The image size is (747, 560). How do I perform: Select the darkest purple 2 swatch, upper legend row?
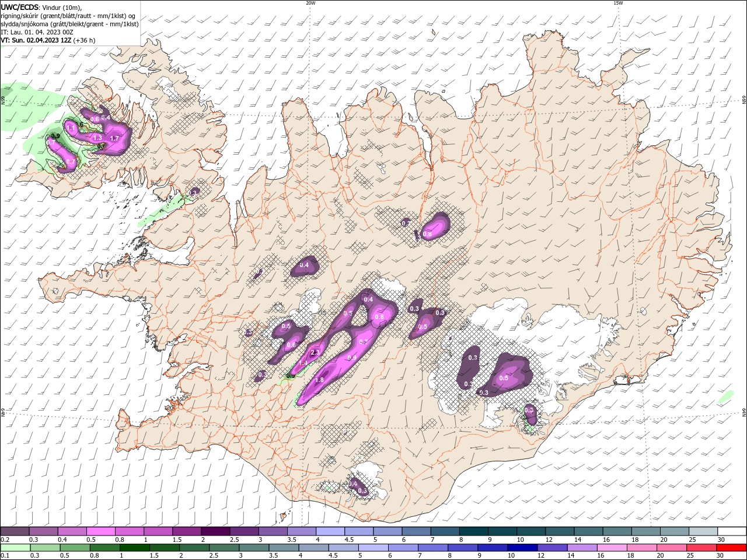pos(215,531)
